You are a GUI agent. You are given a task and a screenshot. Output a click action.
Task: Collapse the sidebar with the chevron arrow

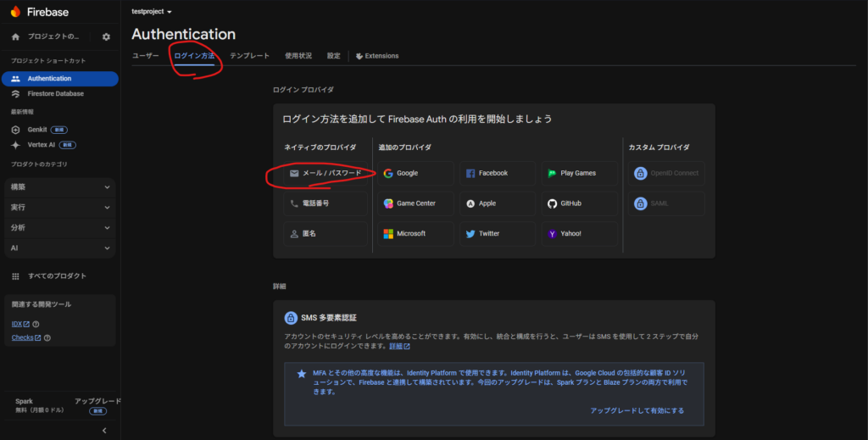[x=104, y=431]
